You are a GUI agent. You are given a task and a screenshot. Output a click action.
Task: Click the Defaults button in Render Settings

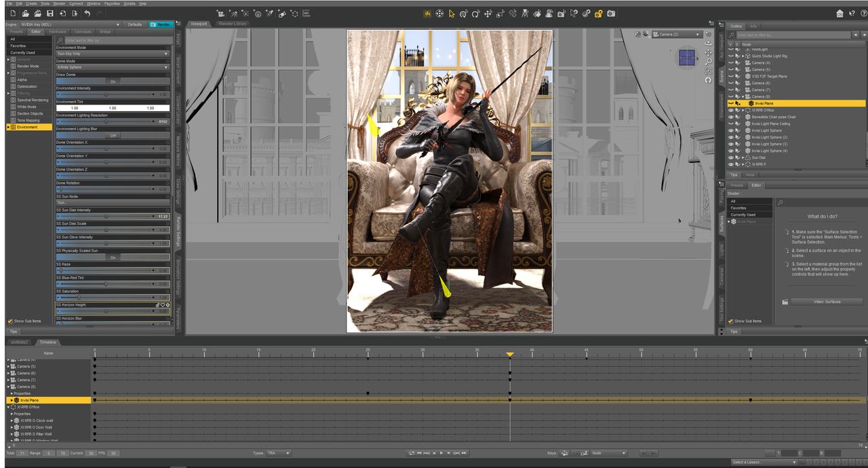pos(135,24)
